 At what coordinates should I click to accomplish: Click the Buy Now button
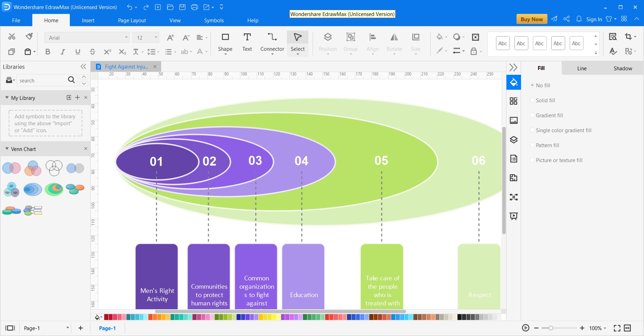pyautogui.click(x=531, y=19)
